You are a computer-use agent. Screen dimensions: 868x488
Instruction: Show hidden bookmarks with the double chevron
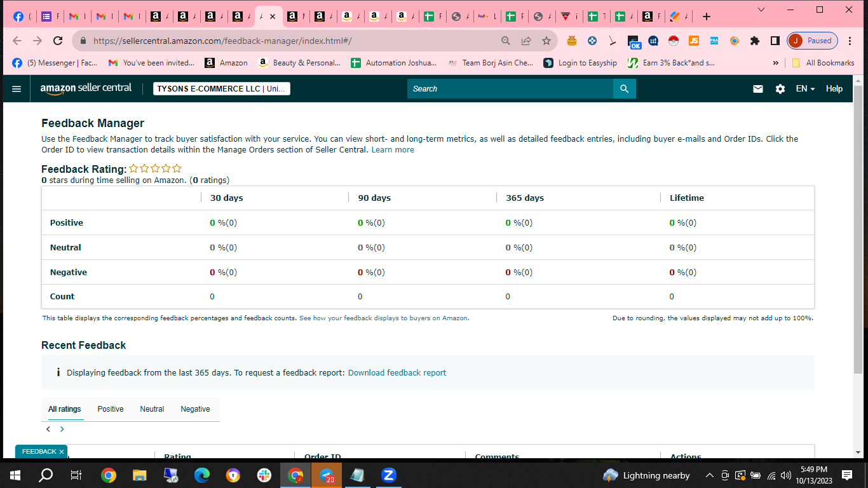pyautogui.click(x=775, y=63)
